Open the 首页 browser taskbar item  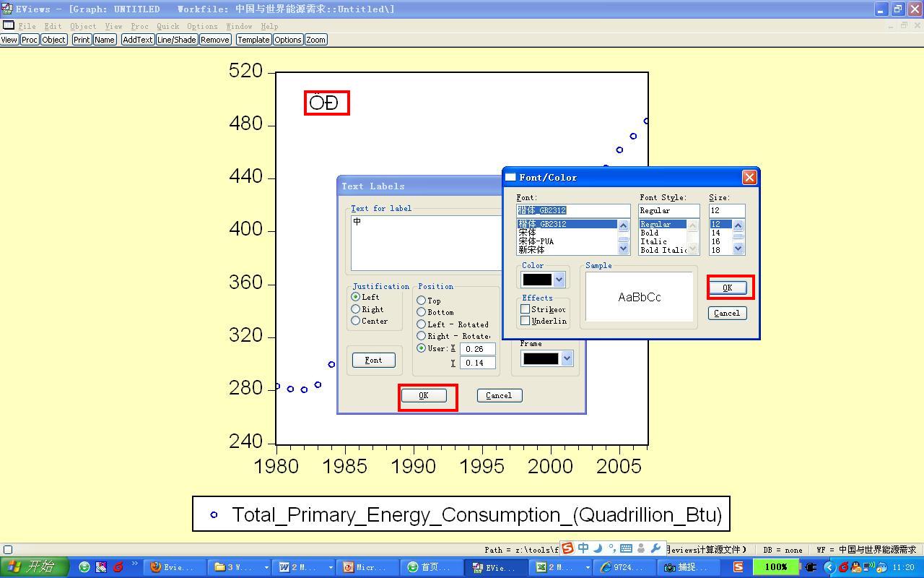coord(433,567)
